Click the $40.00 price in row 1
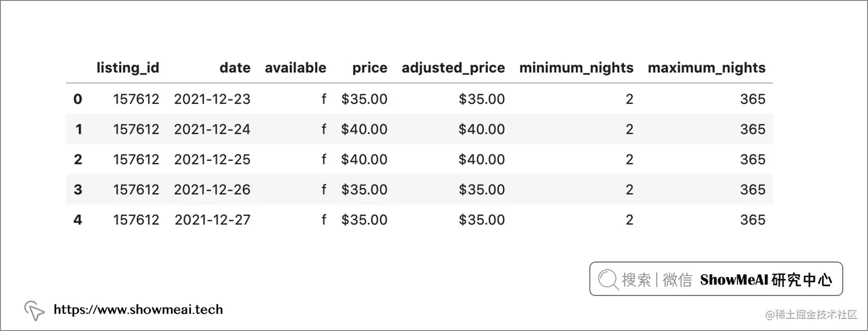 [x=364, y=129]
